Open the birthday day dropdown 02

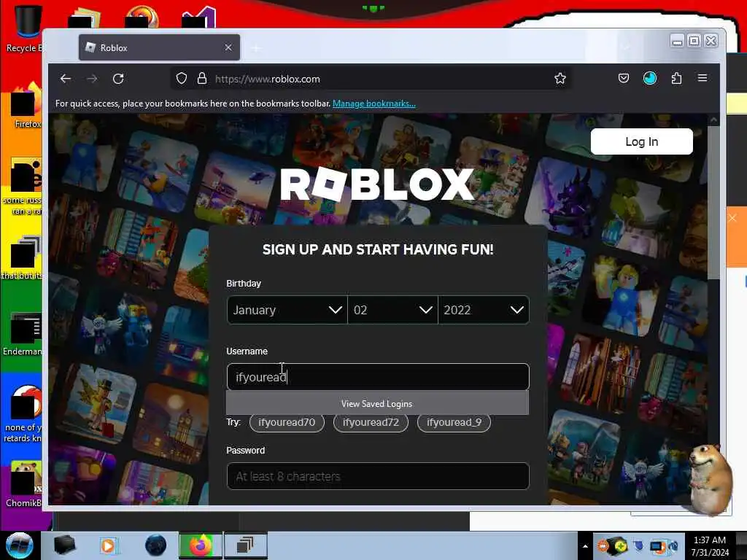392,310
